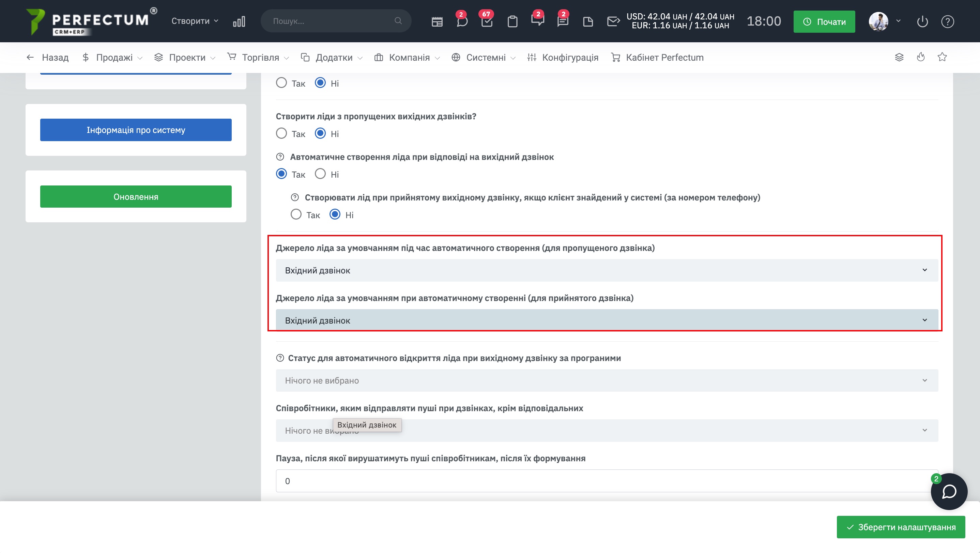The height and width of the screenshot is (553, 980).
Task: Open the live chat bubble widget
Action: (x=949, y=491)
